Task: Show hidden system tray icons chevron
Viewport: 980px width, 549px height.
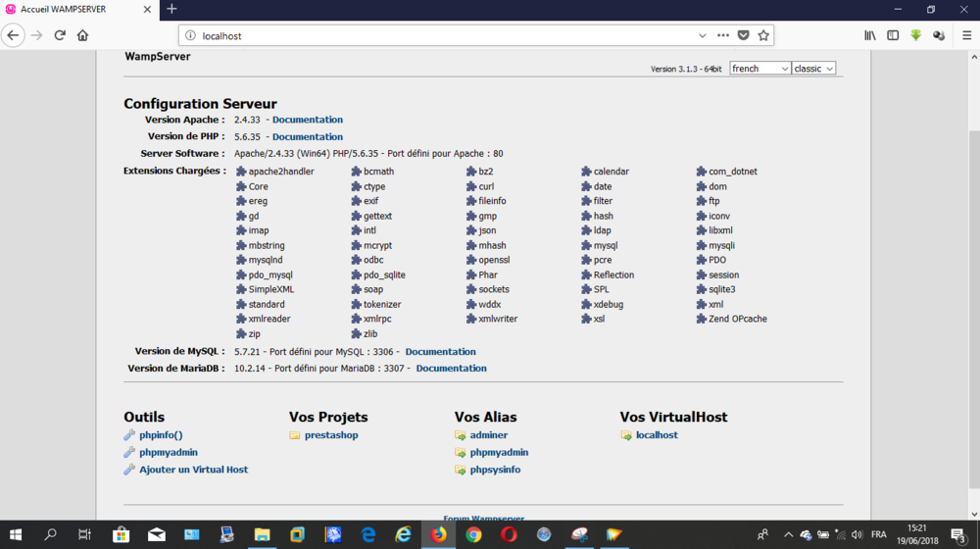Action: (x=788, y=534)
